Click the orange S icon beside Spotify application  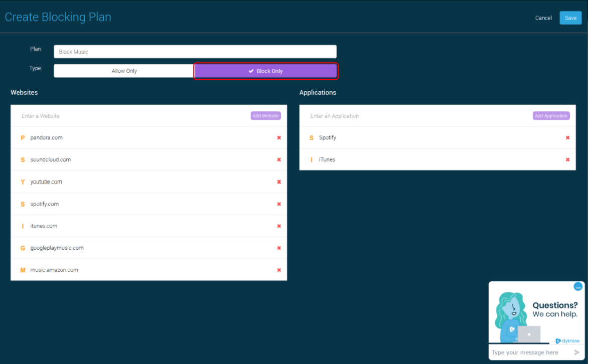(x=312, y=138)
